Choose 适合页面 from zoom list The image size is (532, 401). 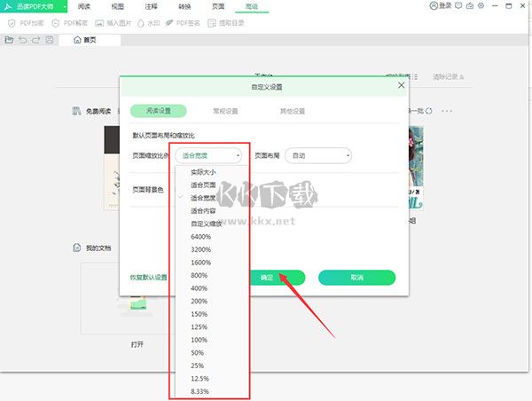click(203, 185)
